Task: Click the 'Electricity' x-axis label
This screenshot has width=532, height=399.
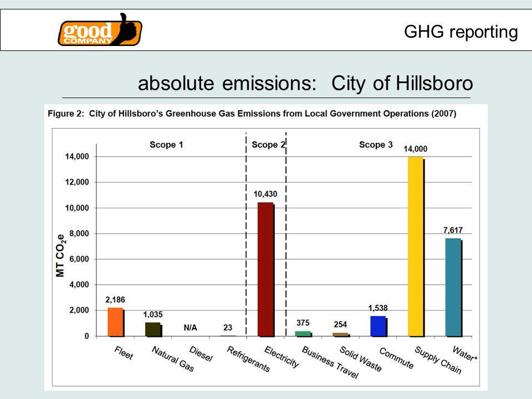Action: coord(282,356)
